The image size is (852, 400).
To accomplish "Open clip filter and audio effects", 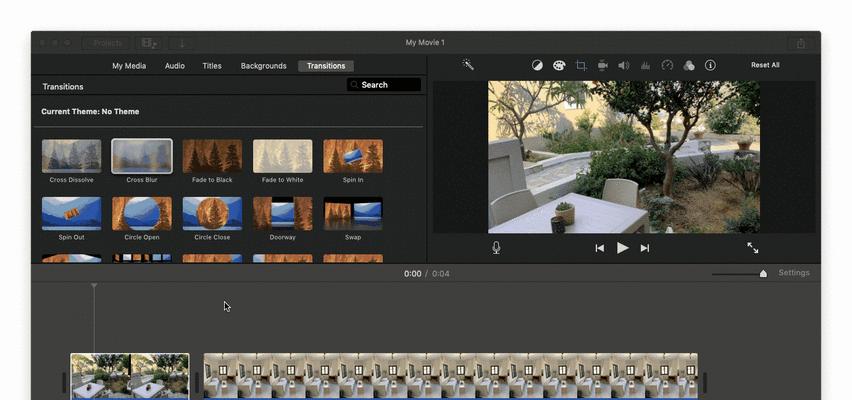I will pos(689,65).
